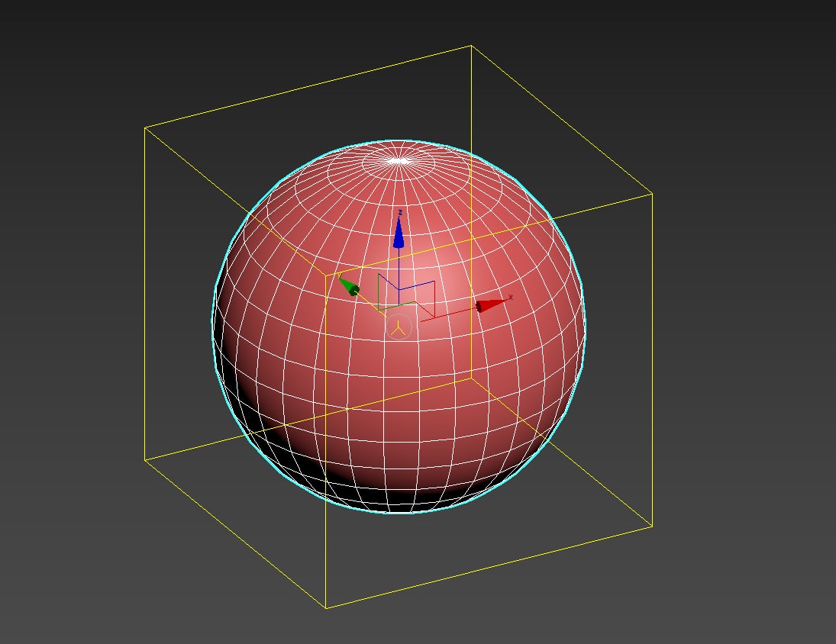Click the red X-axis line left of arrowhead

click(x=450, y=313)
